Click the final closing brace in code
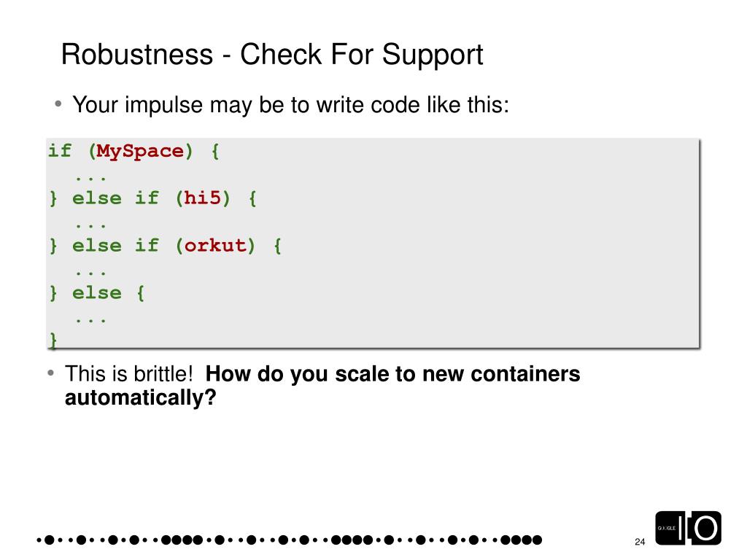The height and width of the screenshot is (560, 747). tap(53, 340)
